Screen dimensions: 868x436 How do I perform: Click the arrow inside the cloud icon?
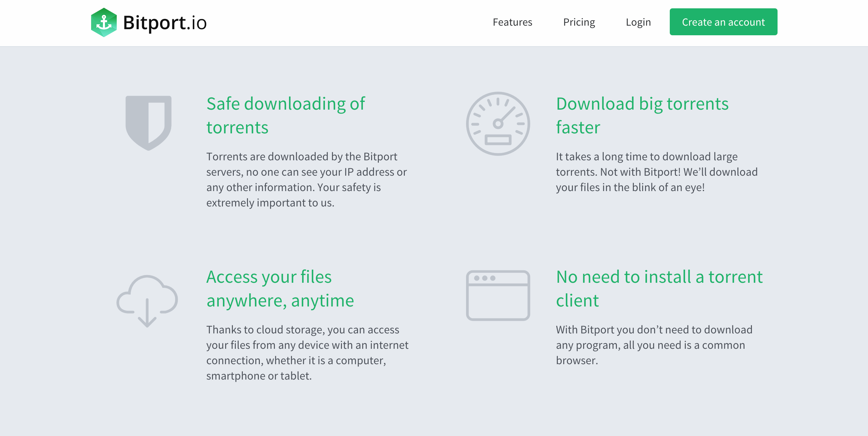pyautogui.click(x=147, y=313)
